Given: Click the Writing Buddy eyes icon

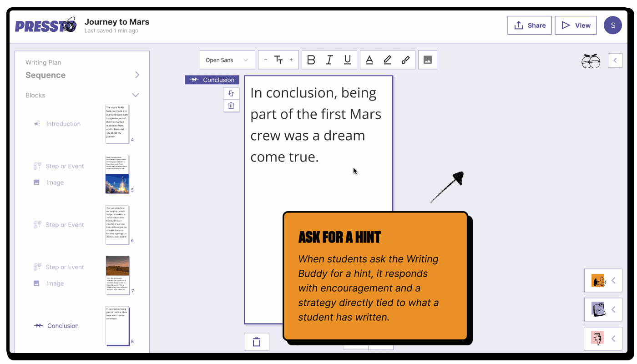Looking at the screenshot, I should click(x=591, y=61).
